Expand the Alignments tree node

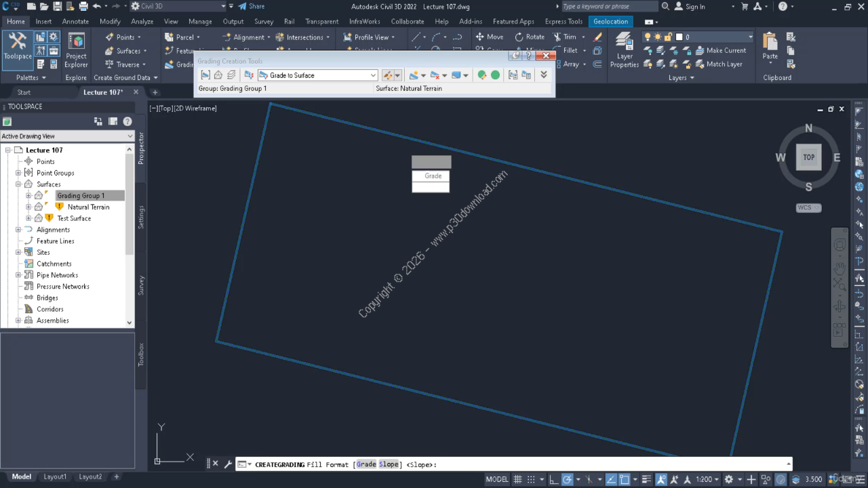coord(18,230)
